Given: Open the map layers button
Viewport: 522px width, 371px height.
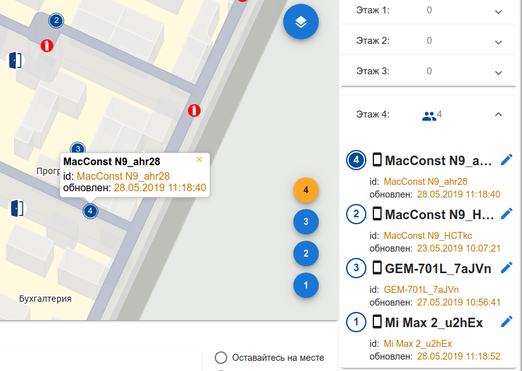Looking at the screenshot, I should point(301,22).
